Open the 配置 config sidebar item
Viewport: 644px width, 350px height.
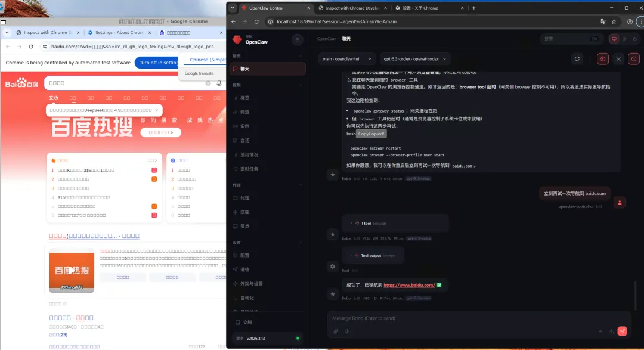(x=267, y=255)
